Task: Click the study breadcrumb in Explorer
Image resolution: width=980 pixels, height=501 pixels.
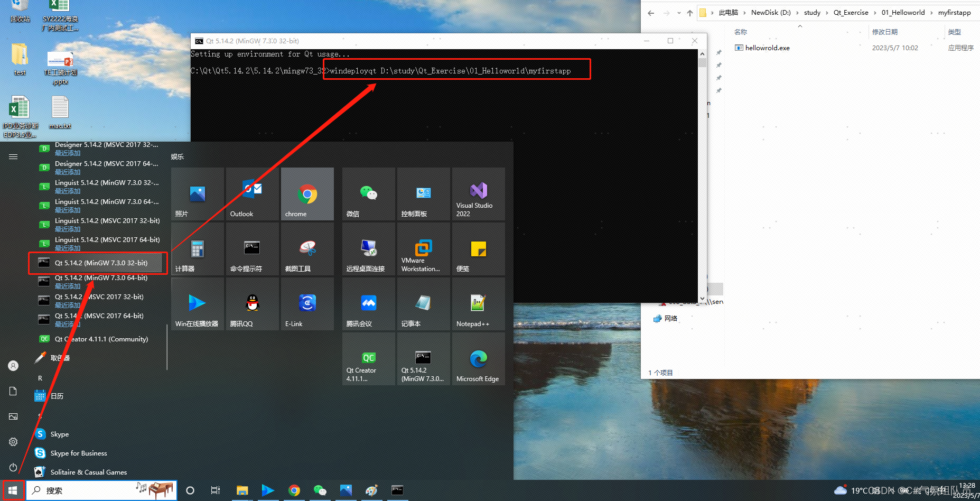Action: [812, 13]
